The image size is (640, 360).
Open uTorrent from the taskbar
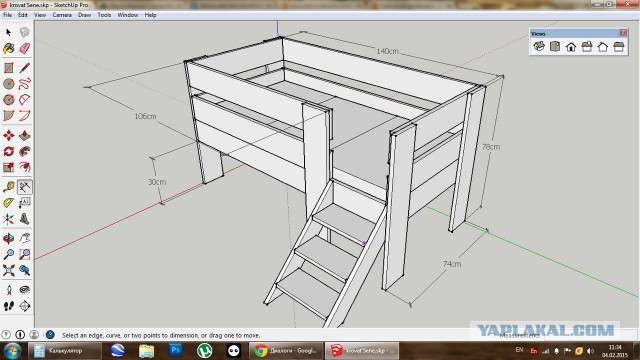pos(204,351)
